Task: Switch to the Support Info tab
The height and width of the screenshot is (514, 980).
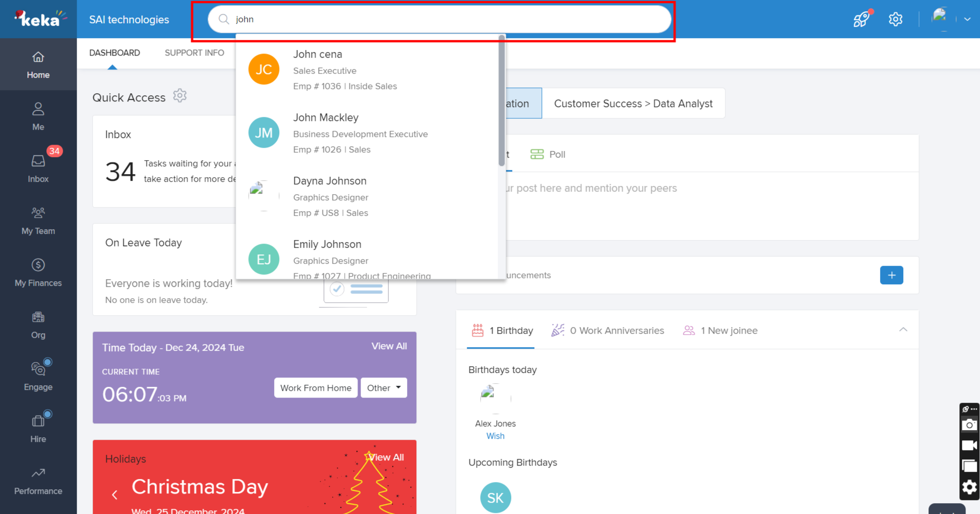Action: 194,53
